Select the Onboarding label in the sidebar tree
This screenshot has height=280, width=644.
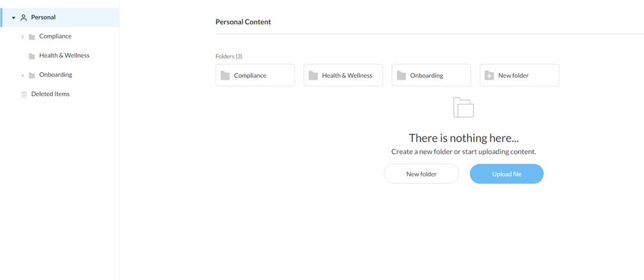click(55, 75)
